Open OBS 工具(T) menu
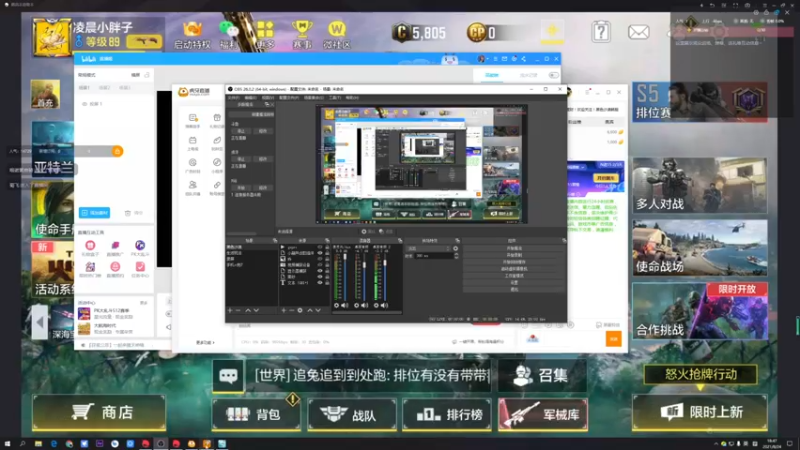 335,97
